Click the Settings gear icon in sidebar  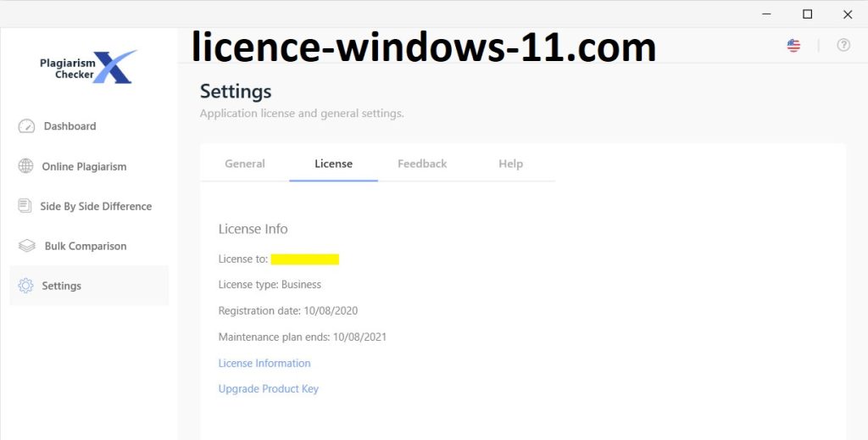[26, 286]
